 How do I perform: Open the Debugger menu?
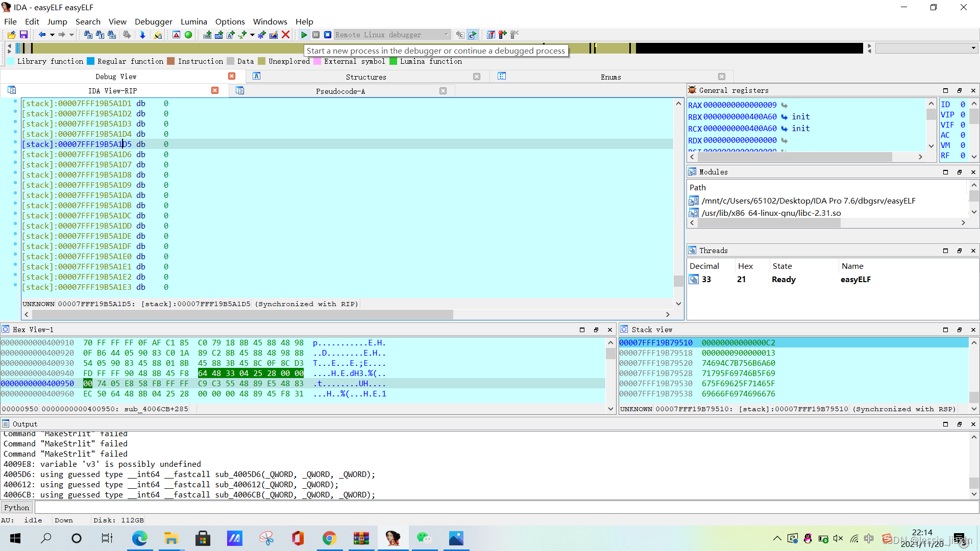(x=153, y=21)
